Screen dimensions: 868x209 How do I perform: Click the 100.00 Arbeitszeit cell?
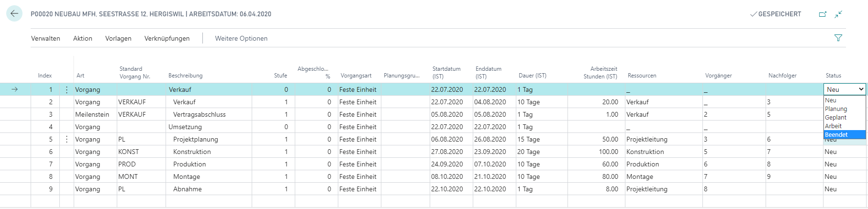596,152
